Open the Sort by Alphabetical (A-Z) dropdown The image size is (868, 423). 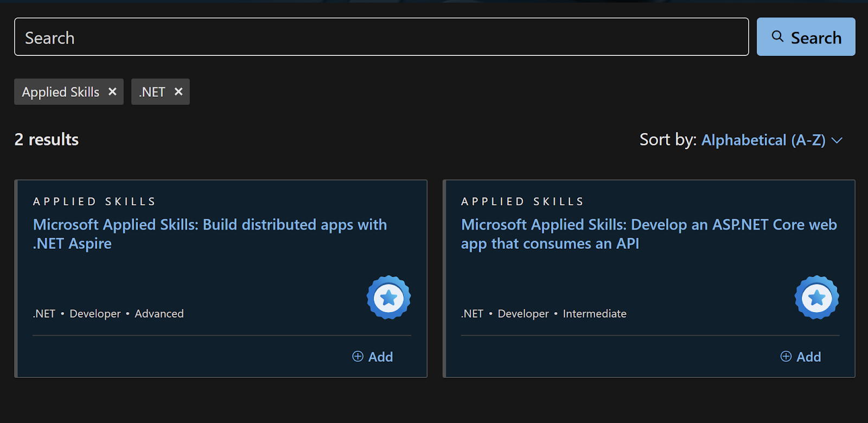coord(771,140)
